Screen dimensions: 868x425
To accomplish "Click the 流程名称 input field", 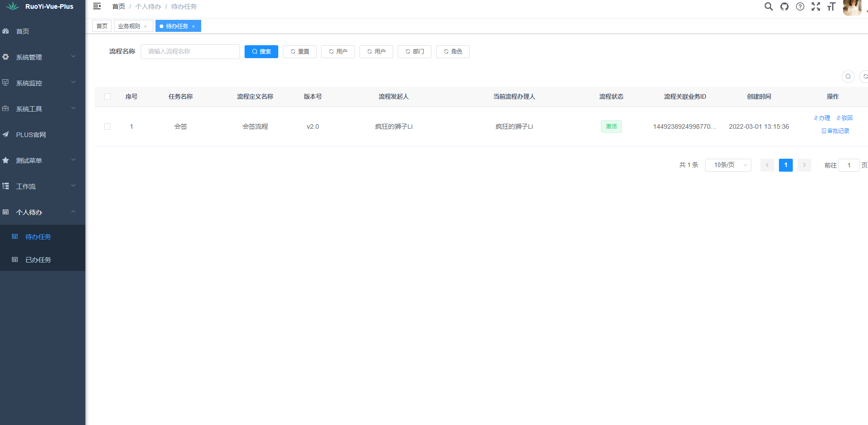I will click(190, 52).
